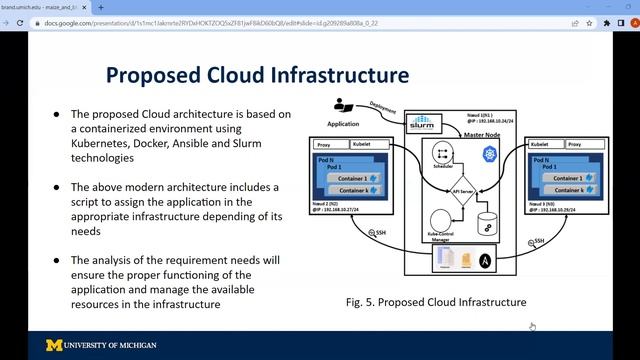This screenshot has height=360, width=640.
Task: Reload the current page
Action: tap(20, 23)
